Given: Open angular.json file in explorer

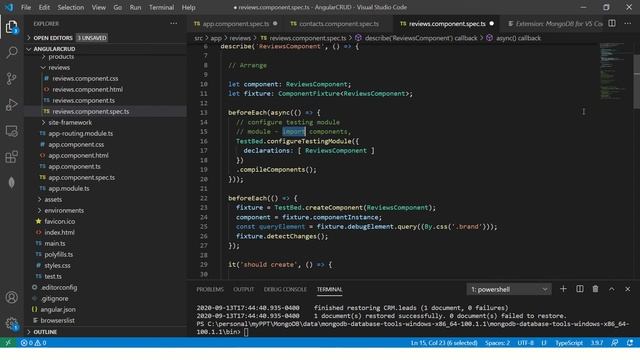Looking at the screenshot, I should click(x=58, y=309).
